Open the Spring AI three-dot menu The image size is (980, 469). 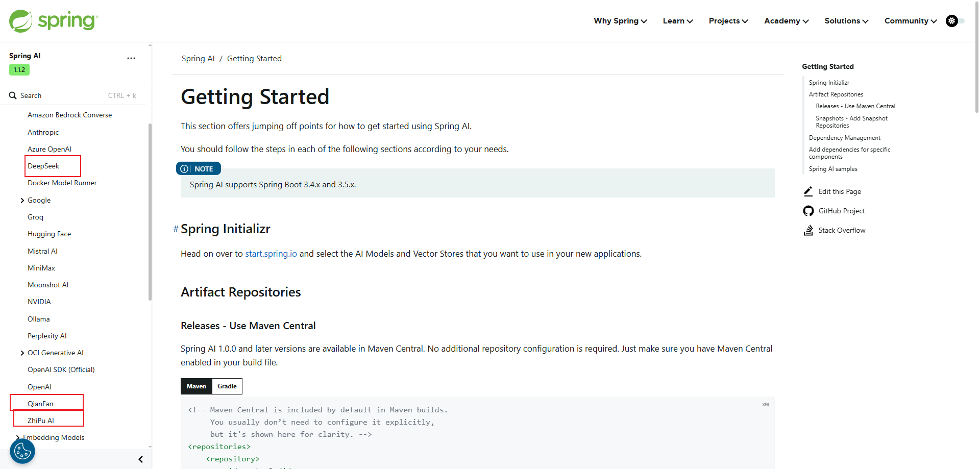coord(131,58)
